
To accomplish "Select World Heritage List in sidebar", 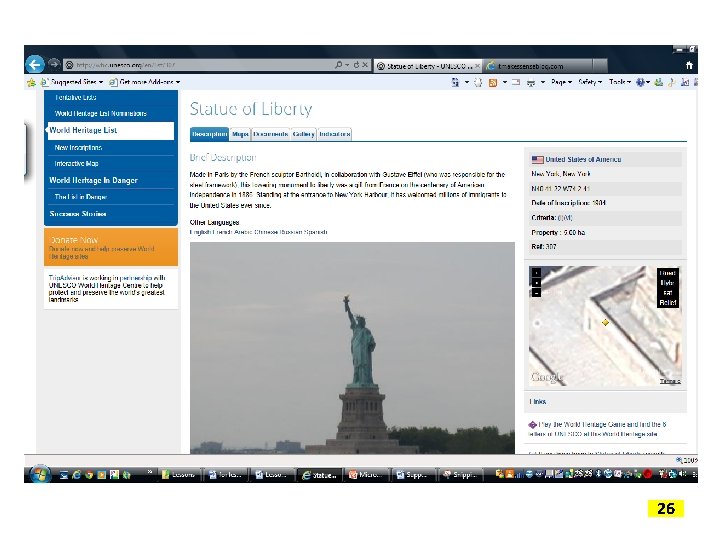I will click(x=111, y=130).
